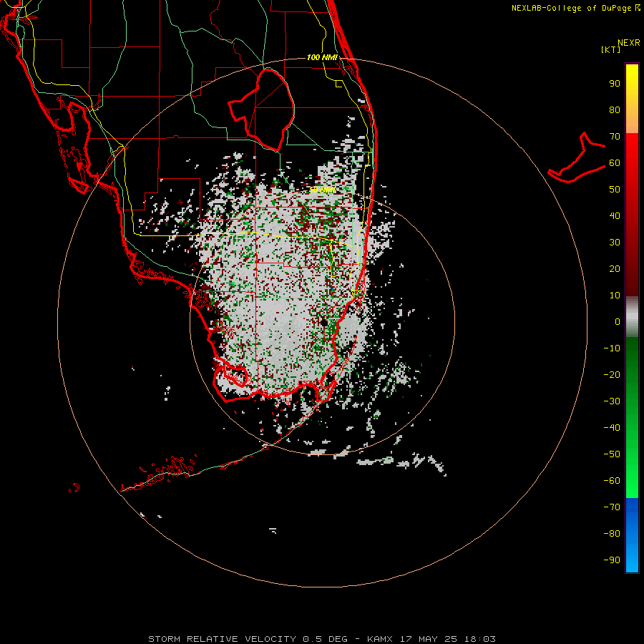Click the '100 NMI' range ring label
The height and width of the screenshot is (644, 644).
(322, 57)
